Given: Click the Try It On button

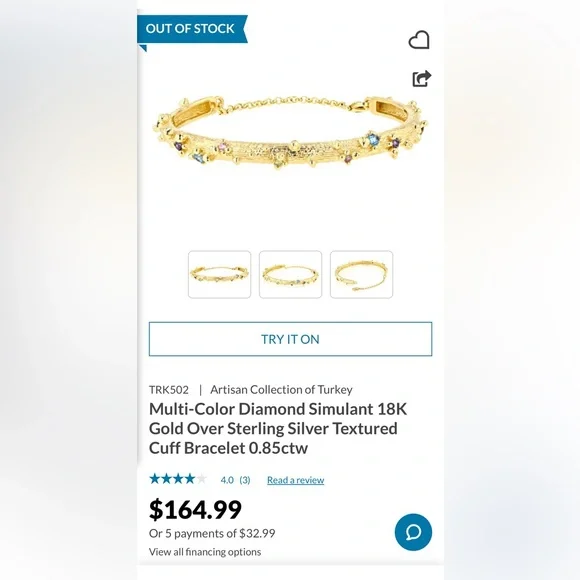Looking at the screenshot, I should (x=290, y=339).
